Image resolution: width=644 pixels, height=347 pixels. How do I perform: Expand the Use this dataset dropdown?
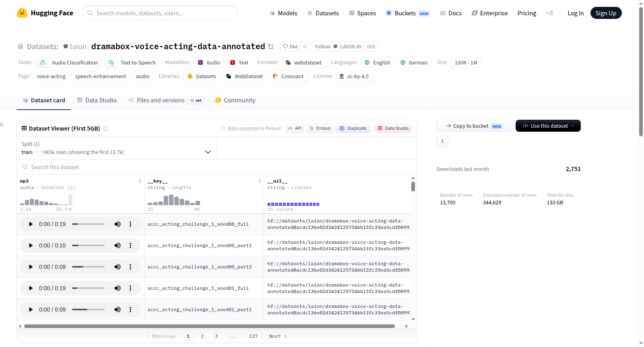tap(548, 126)
